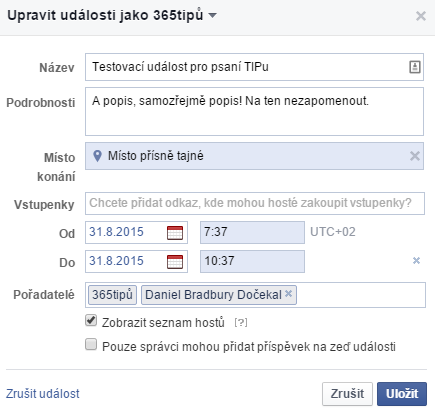The height and width of the screenshot is (417, 435).
Task: Click the Od date field 31.8.2015
Action: [x=136, y=232]
